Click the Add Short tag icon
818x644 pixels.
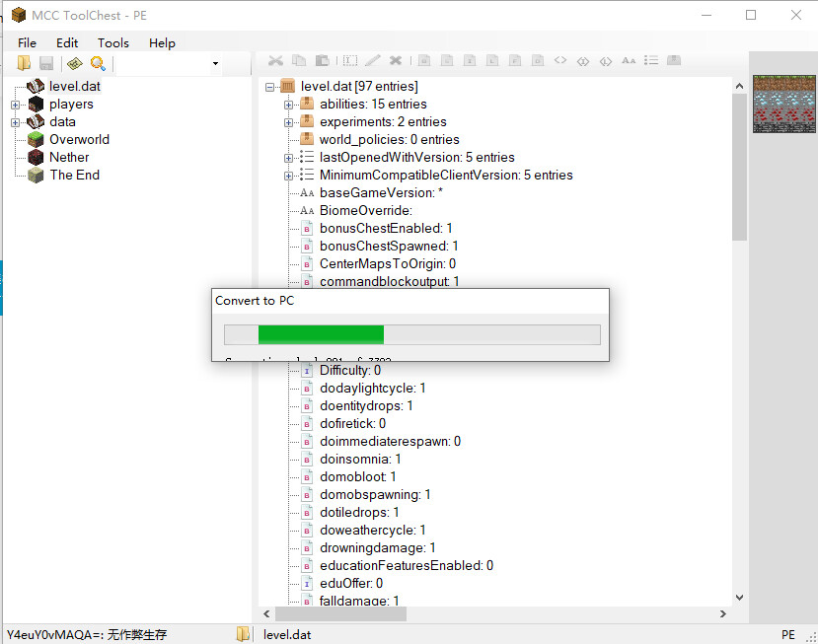pos(447,60)
